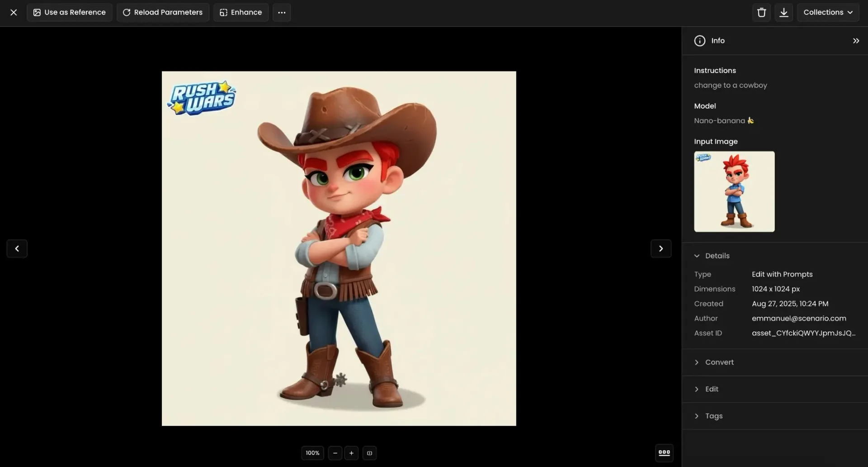Viewport: 868px width, 467px height.
Task: Download the generated image
Action: (x=783, y=12)
